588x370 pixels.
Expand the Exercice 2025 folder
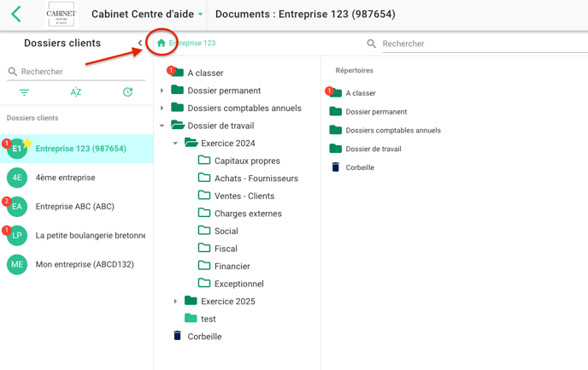tap(176, 302)
